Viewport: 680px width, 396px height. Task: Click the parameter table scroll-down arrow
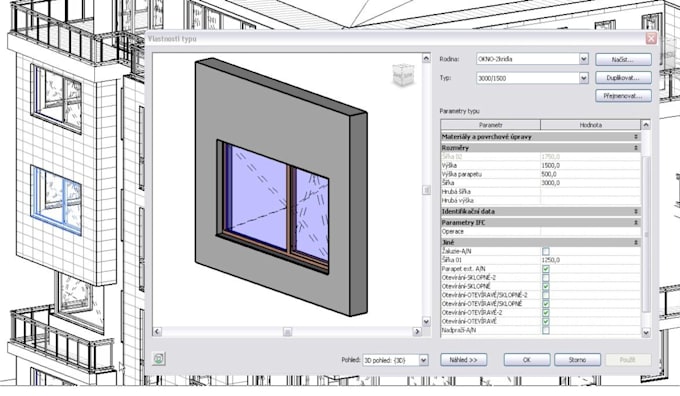coord(646,333)
